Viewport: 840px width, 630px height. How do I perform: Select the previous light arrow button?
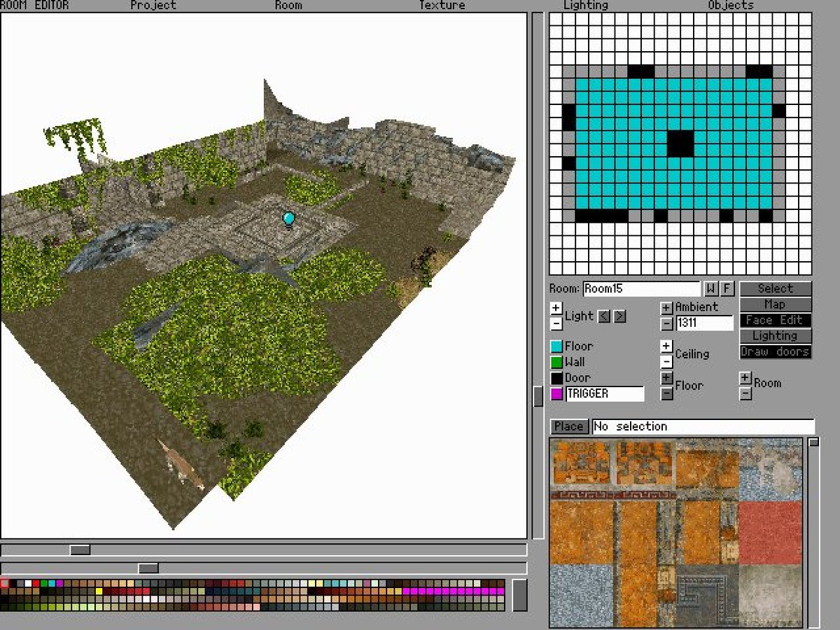tap(604, 316)
